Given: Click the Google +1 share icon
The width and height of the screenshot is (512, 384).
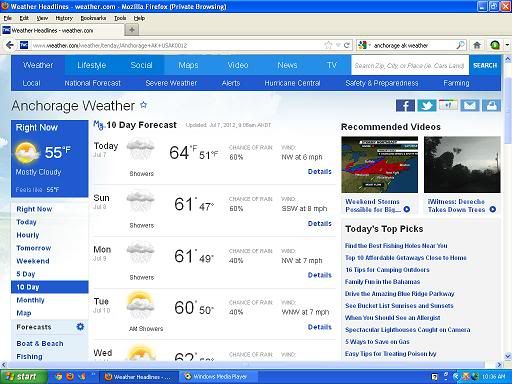Looking at the screenshot, I should click(448, 105).
